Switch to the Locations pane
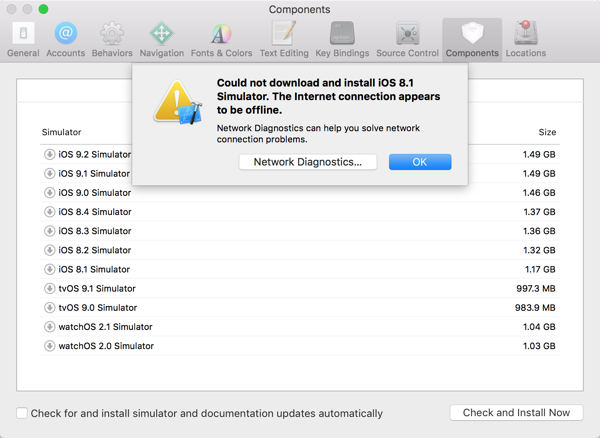This screenshot has width=600, height=438. [x=525, y=38]
